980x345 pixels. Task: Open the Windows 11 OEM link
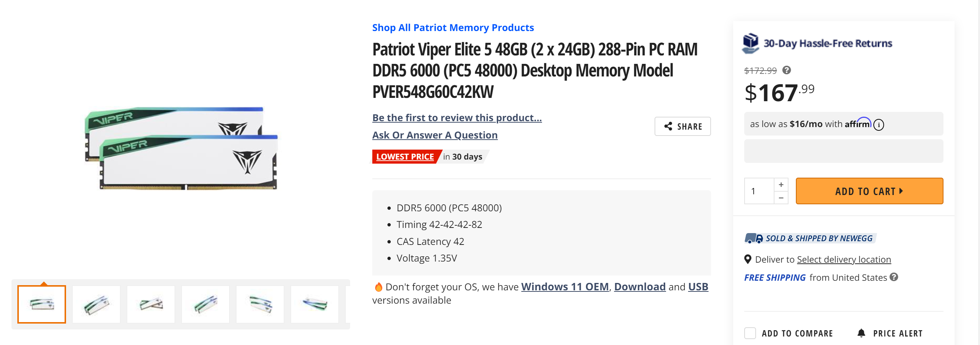tap(565, 286)
